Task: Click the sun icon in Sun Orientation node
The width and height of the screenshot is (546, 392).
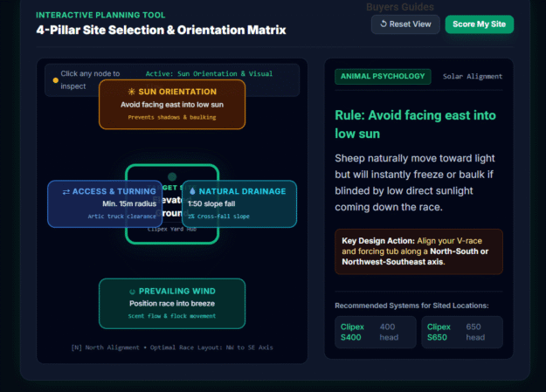Action: pos(131,92)
